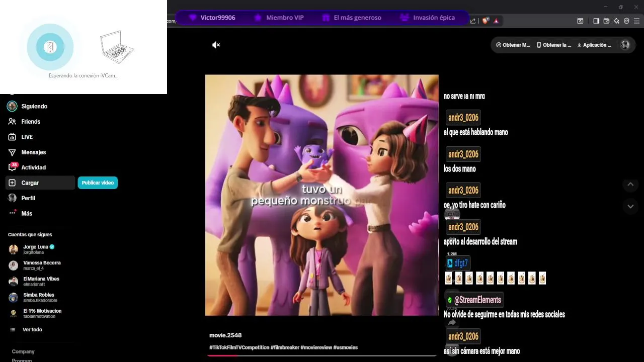Open the movie.2548 creator name
Screen dimensions: 644x362
[225, 335]
